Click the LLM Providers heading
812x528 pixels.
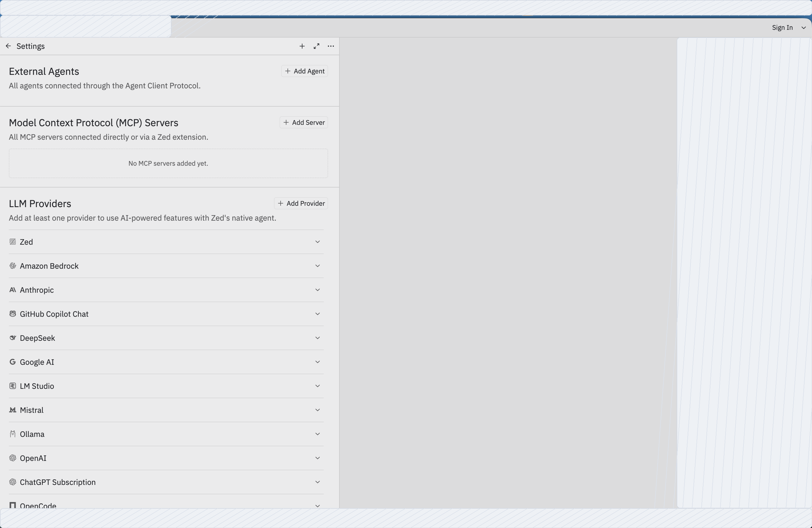[x=40, y=204]
